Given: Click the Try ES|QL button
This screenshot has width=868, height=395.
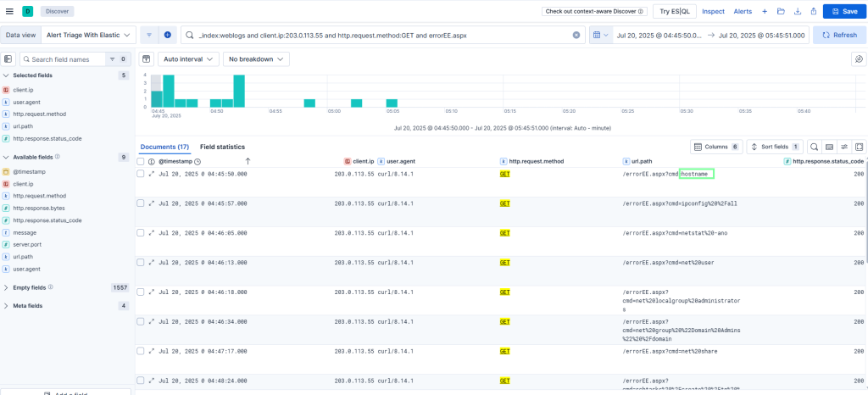Looking at the screenshot, I should 676,12.
